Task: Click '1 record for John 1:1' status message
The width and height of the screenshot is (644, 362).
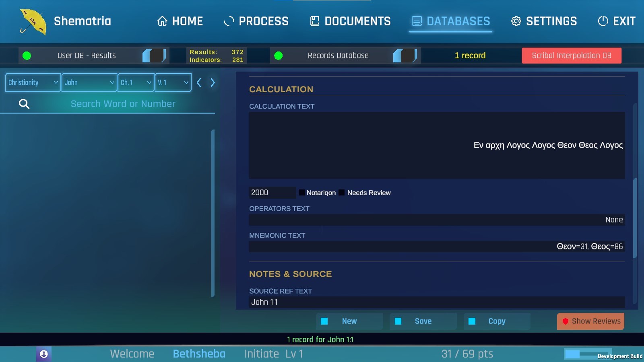Action: click(320, 339)
